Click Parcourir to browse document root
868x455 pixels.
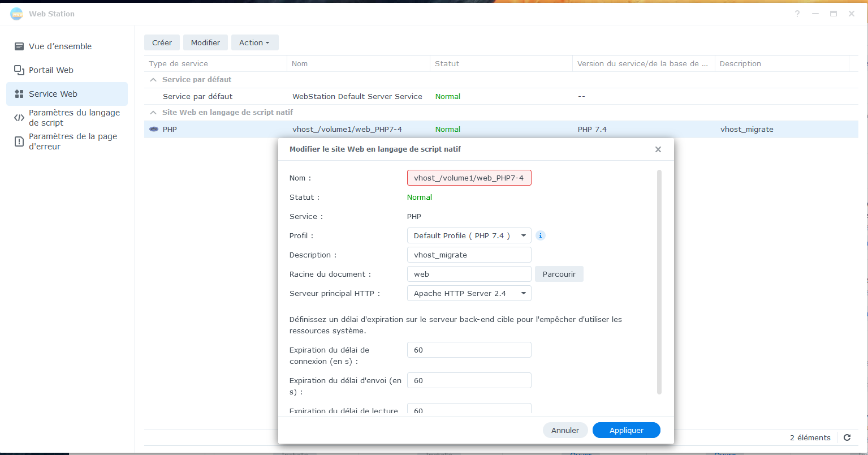tap(559, 274)
